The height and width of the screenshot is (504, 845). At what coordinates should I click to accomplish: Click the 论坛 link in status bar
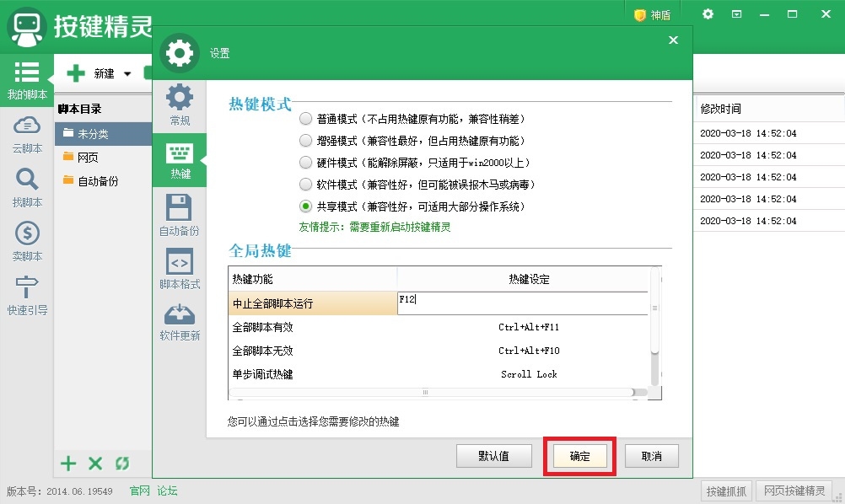tap(167, 491)
